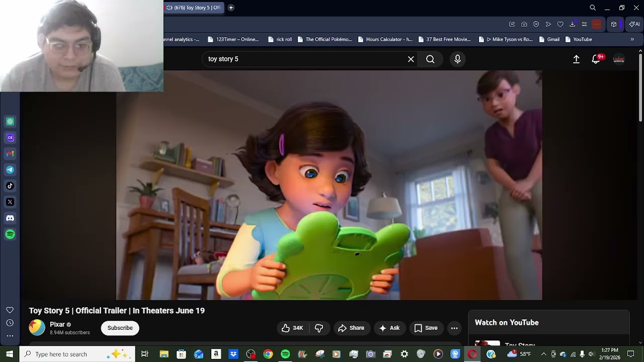Open YouTube notifications bell
Viewport: 644px width, 362px height.
pos(596,59)
